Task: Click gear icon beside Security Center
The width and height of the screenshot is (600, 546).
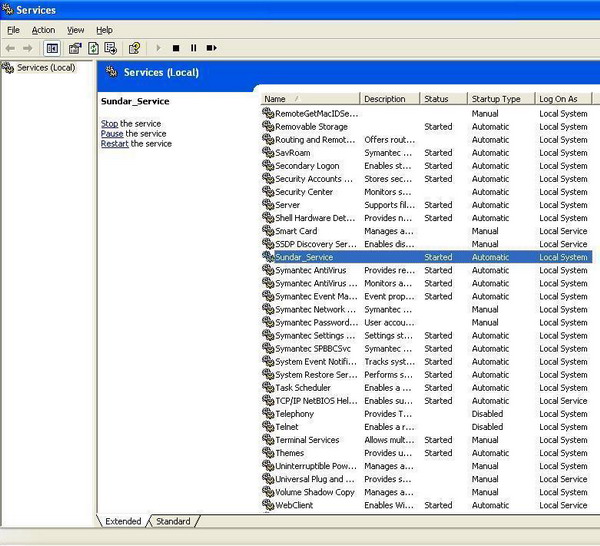Action: tap(268, 191)
